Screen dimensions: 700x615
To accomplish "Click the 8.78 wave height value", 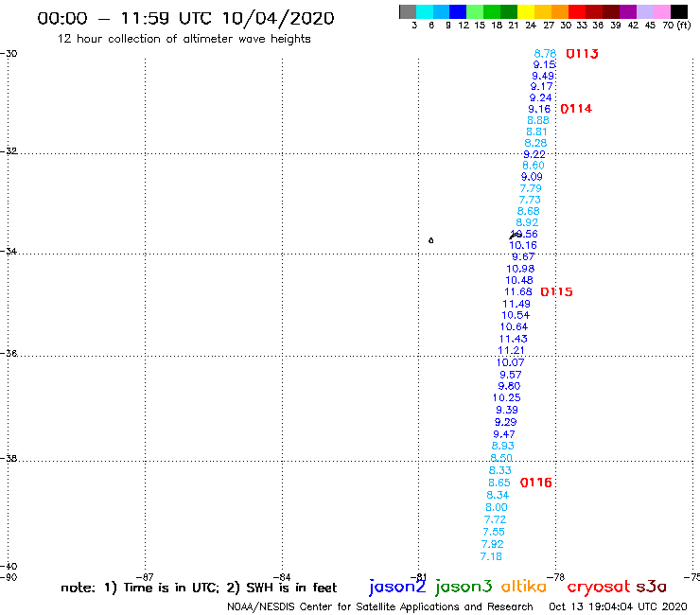I will click(545, 54).
